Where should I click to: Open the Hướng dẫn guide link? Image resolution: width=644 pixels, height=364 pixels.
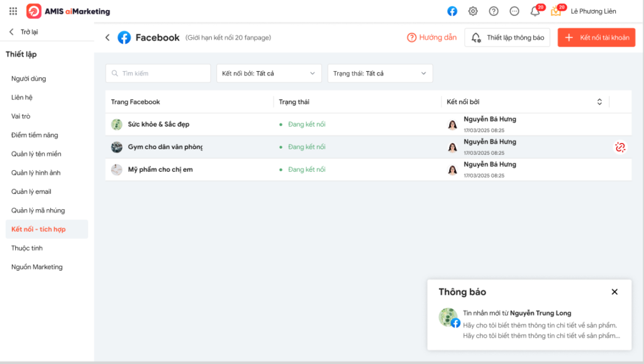431,37
